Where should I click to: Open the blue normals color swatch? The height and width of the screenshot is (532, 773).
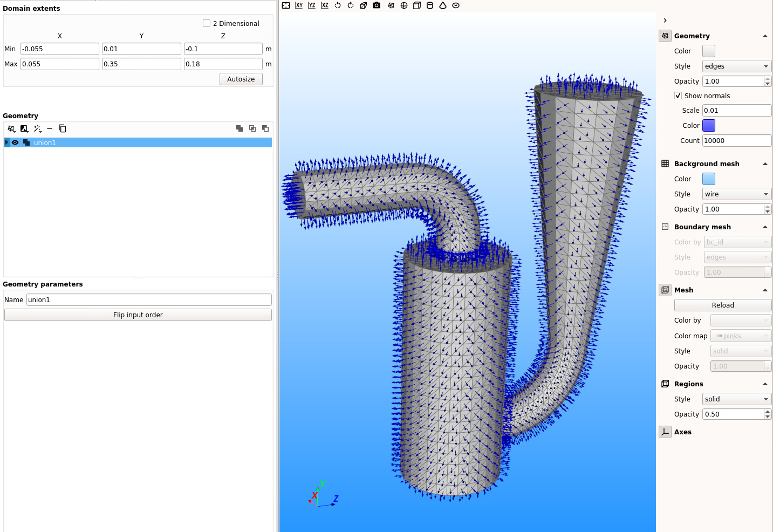708,125
